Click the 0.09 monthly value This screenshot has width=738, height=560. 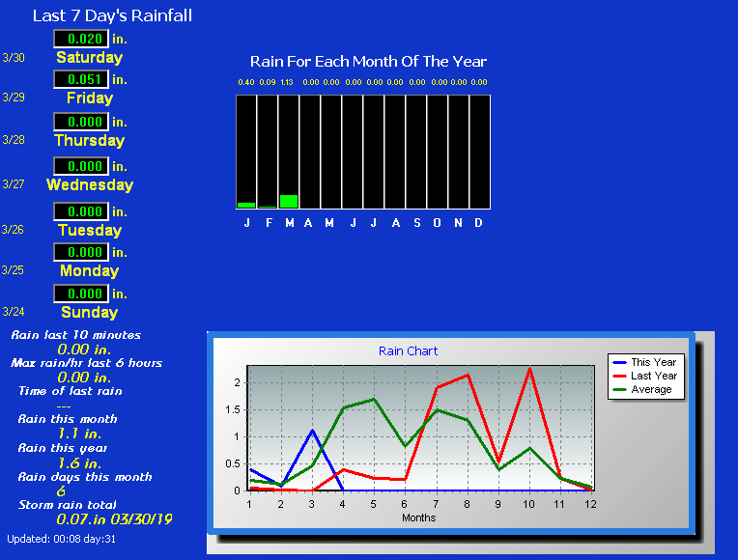[268, 82]
